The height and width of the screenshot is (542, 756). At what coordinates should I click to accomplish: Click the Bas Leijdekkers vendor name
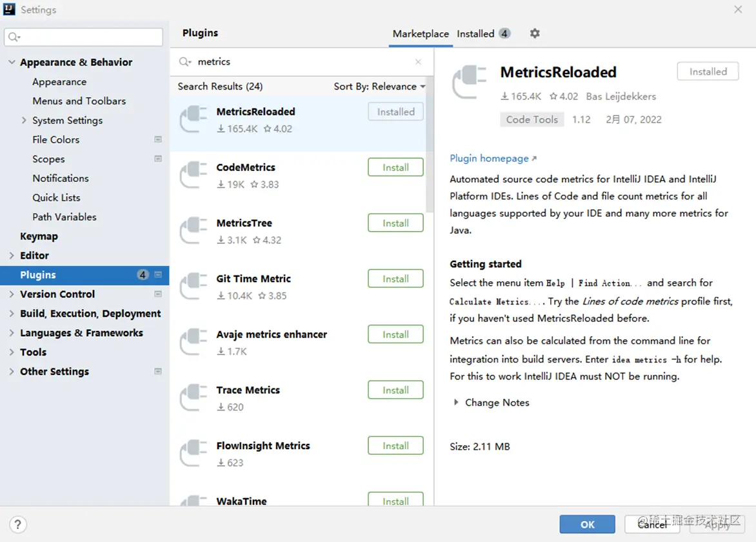tap(621, 96)
